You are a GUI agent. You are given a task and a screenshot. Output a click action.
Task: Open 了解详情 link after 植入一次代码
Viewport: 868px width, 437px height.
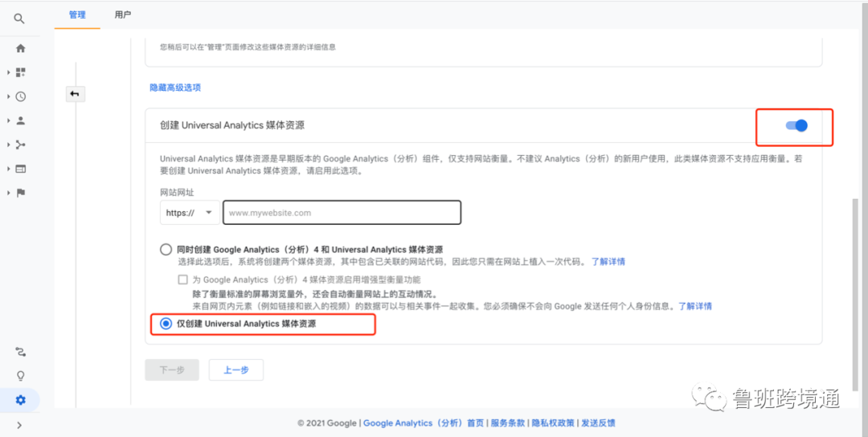click(x=608, y=262)
